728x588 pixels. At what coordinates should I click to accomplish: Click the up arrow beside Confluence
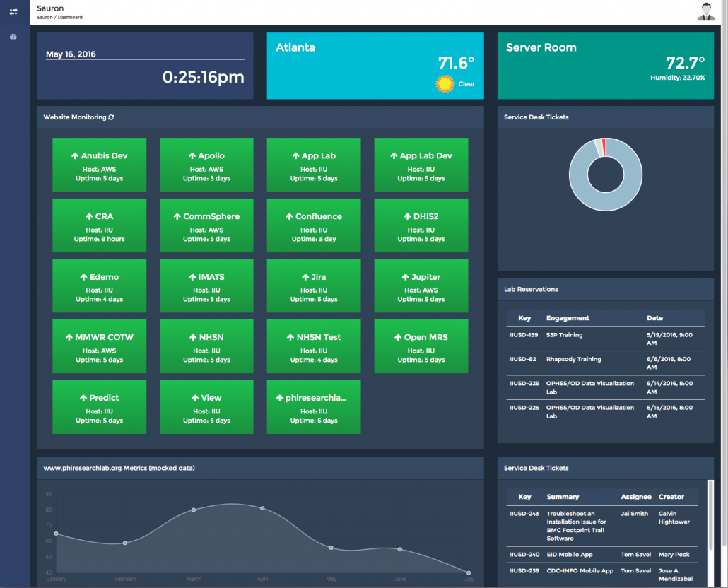[x=289, y=216]
